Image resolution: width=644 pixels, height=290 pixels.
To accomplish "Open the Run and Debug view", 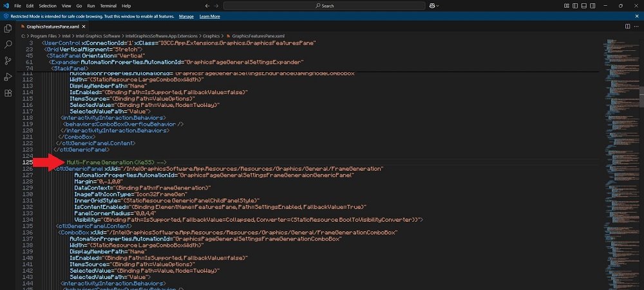I will (x=8, y=77).
